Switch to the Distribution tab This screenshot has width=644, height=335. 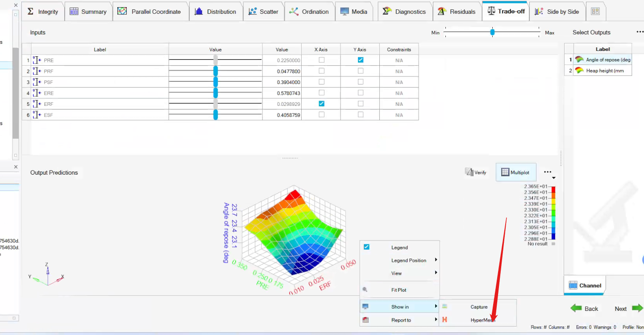[x=216, y=12]
